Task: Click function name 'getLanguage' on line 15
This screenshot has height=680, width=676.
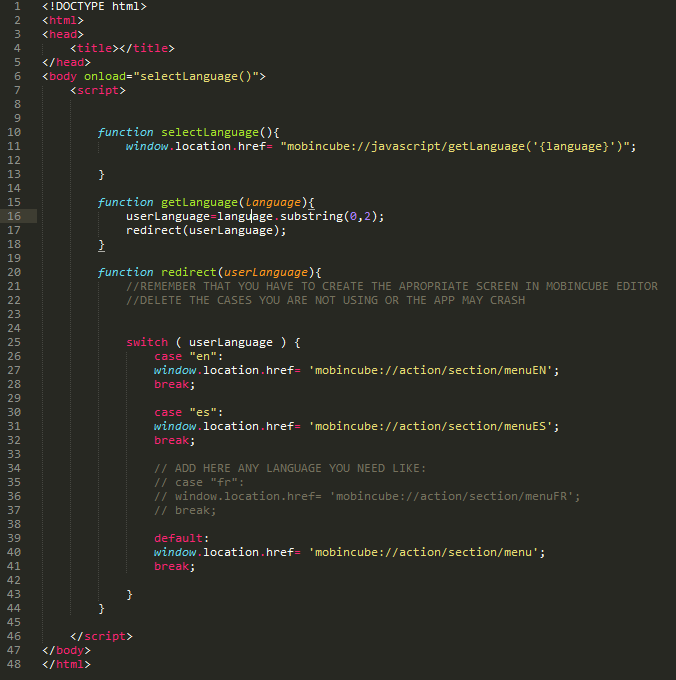Action: (199, 203)
